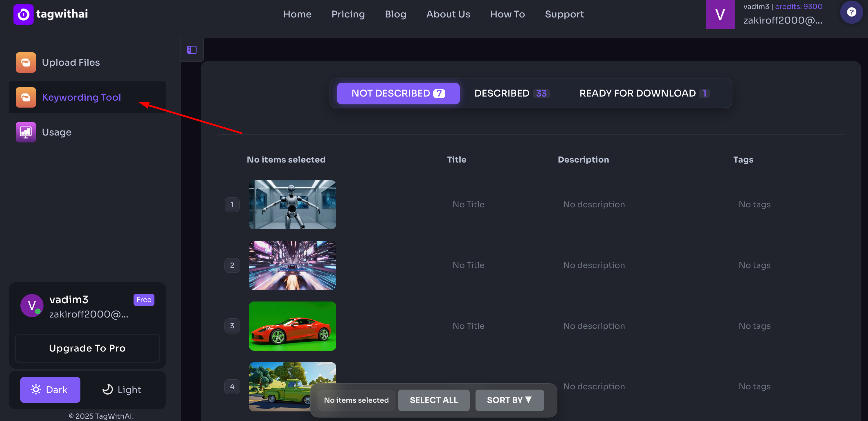This screenshot has height=421, width=868.
Task: Click the vadim3 profile avatar
Action: pyautogui.click(x=31, y=305)
